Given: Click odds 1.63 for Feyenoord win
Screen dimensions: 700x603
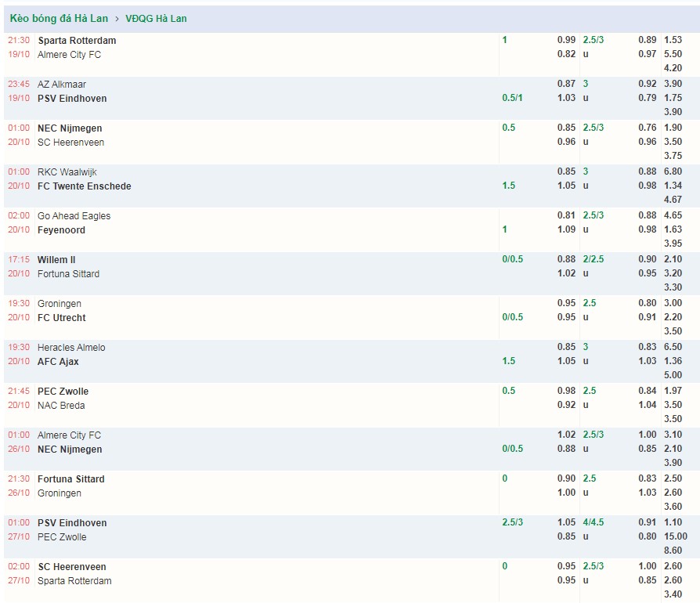Looking at the screenshot, I should coord(673,229).
